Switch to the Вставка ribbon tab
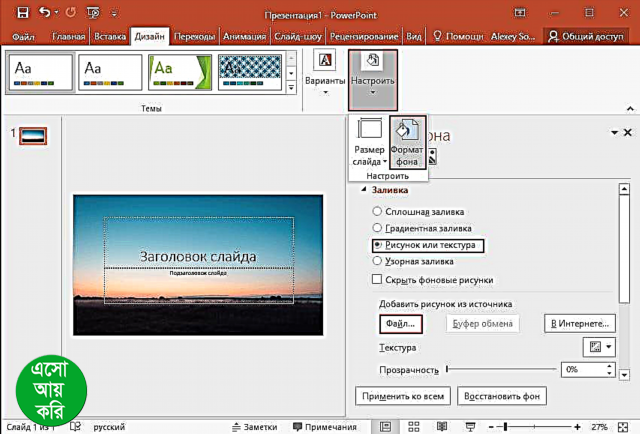Viewport: 640px width, 434px height. (111, 36)
